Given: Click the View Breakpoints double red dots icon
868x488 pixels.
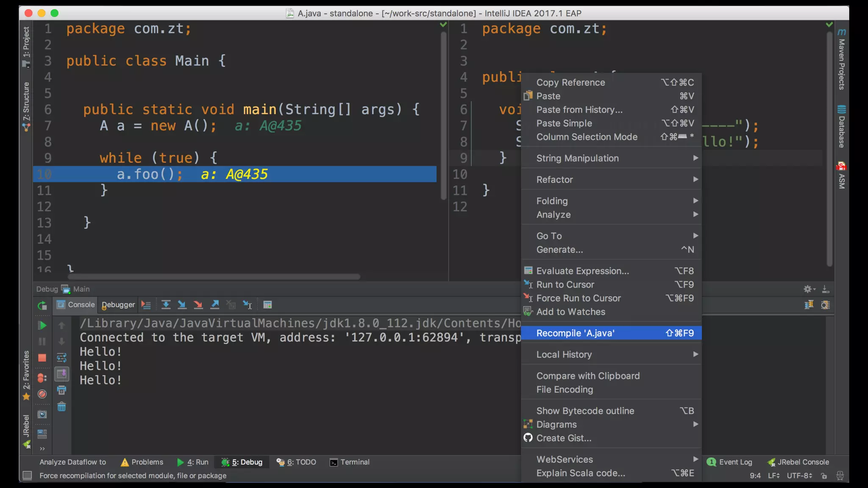Looking at the screenshot, I should (x=42, y=378).
